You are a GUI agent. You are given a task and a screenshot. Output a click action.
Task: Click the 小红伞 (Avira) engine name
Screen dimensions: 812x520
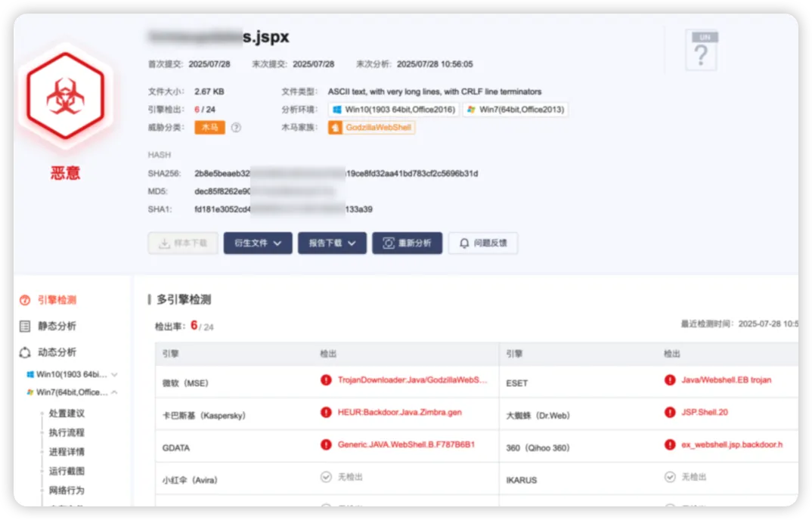tap(190, 480)
